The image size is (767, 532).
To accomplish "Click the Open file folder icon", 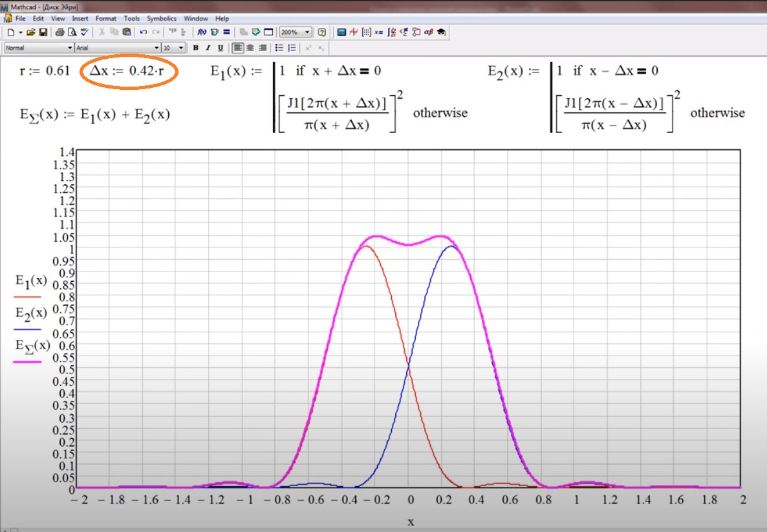I will coord(31,32).
